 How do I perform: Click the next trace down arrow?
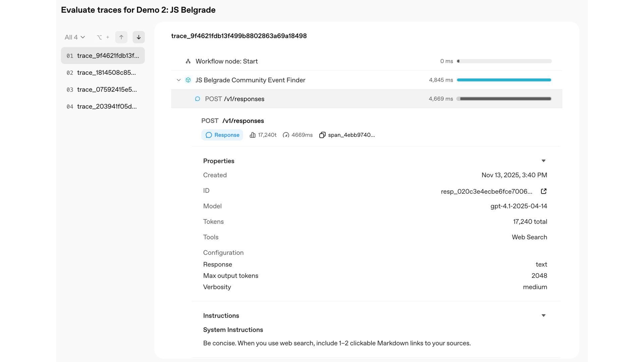click(139, 37)
